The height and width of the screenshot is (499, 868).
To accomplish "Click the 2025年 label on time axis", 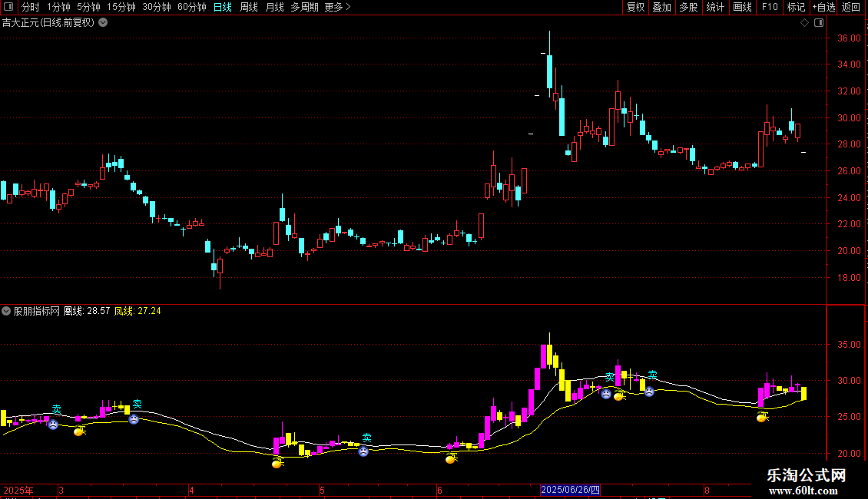I will (x=18, y=490).
